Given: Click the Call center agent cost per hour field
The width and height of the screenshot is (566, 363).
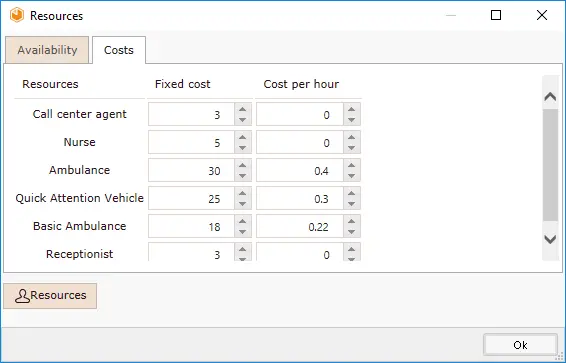Looking at the screenshot, I should [300, 114].
